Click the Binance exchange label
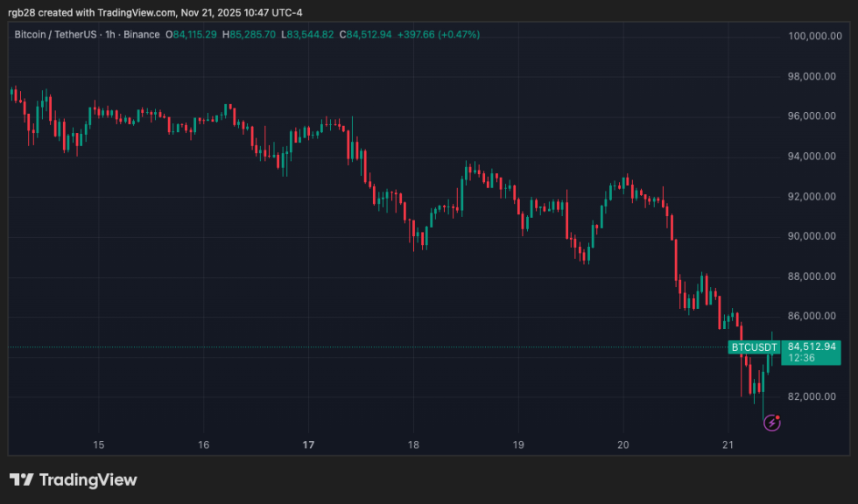 click(x=141, y=35)
